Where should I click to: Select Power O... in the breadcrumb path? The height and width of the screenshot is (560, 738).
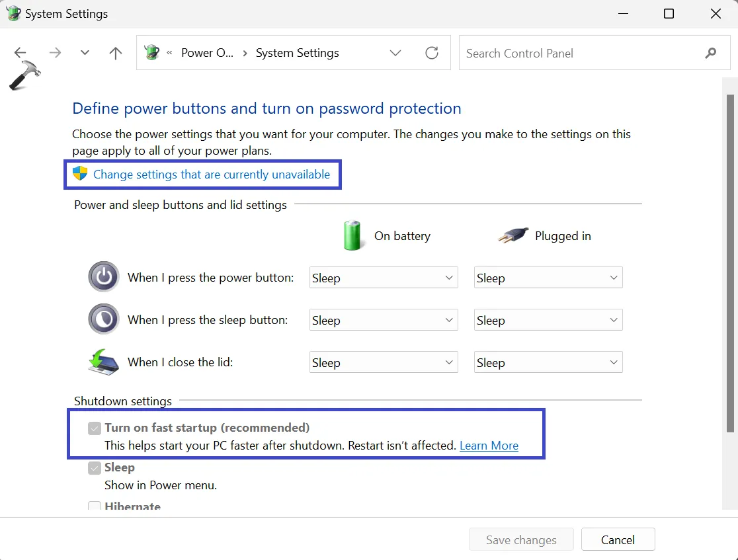click(207, 53)
